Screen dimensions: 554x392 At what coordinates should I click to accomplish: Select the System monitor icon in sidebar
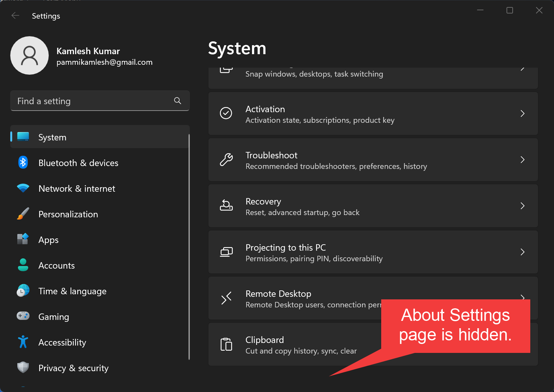(23, 137)
